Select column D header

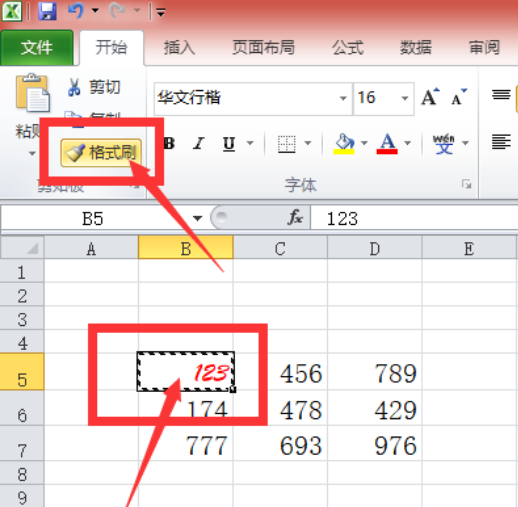(374, 248)
